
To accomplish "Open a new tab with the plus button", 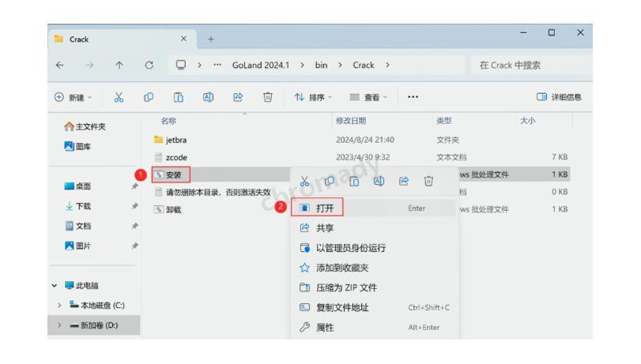I will 211,39.
